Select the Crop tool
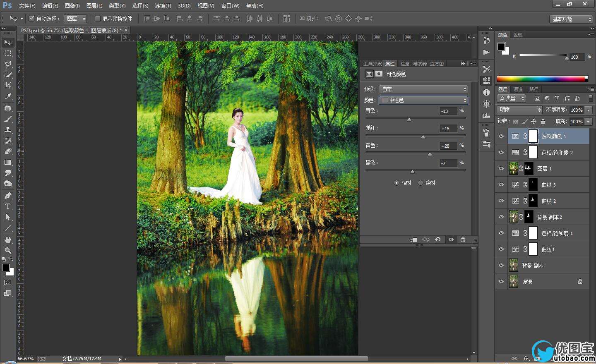Image resolution: width=596 pixels, height=364 pixels. (8, 86)
